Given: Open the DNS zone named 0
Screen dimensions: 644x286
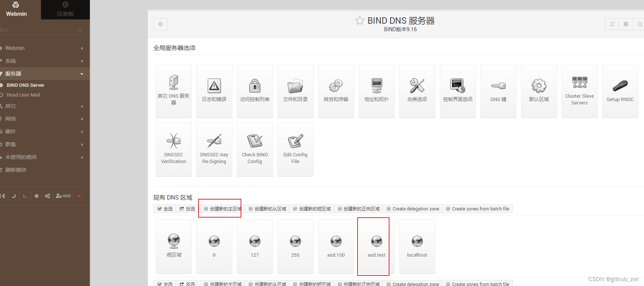Looking at the screenshot, I should [x=214, y=246].
